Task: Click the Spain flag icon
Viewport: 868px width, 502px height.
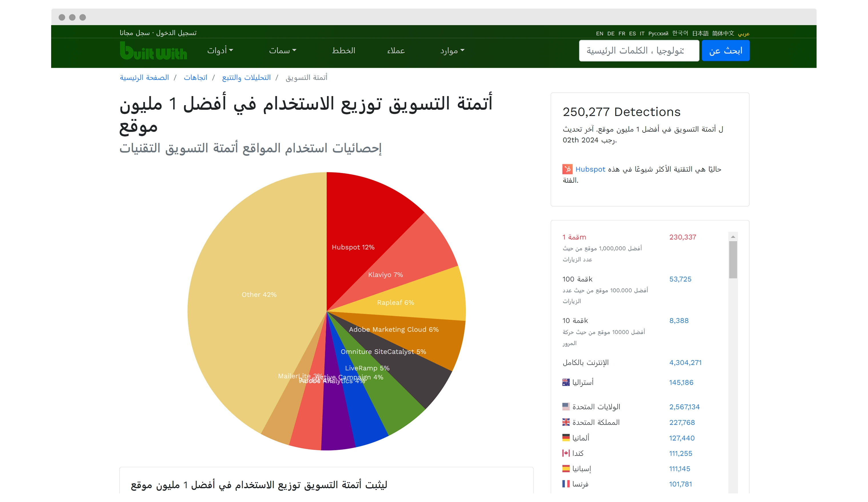Action: pyautogui.click(x=566, y=469)
